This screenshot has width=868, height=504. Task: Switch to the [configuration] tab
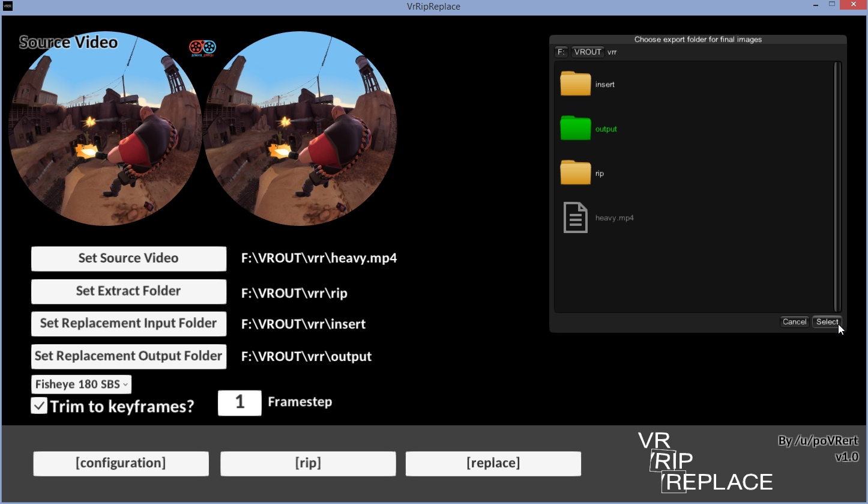(121, 463)
